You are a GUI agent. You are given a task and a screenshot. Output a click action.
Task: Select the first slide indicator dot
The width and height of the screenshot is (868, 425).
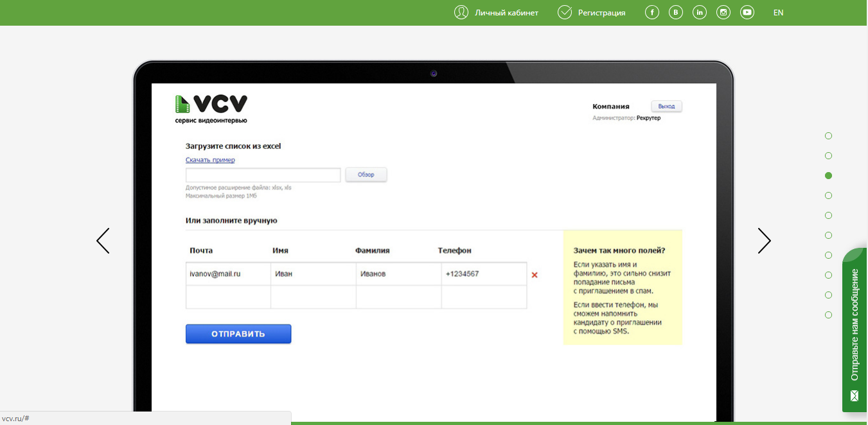coord(828,135)
